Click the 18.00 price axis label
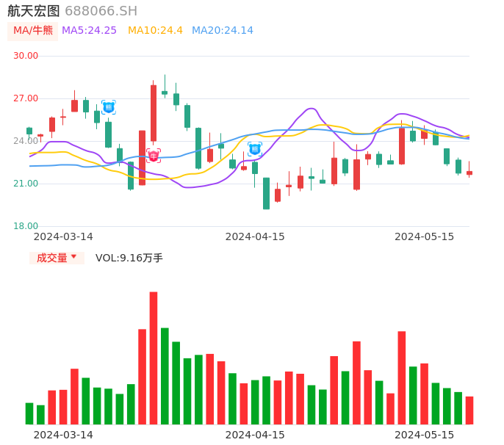The height and width of the screenshot is (445, 504). pyautogui.click(x=26, y=226)
